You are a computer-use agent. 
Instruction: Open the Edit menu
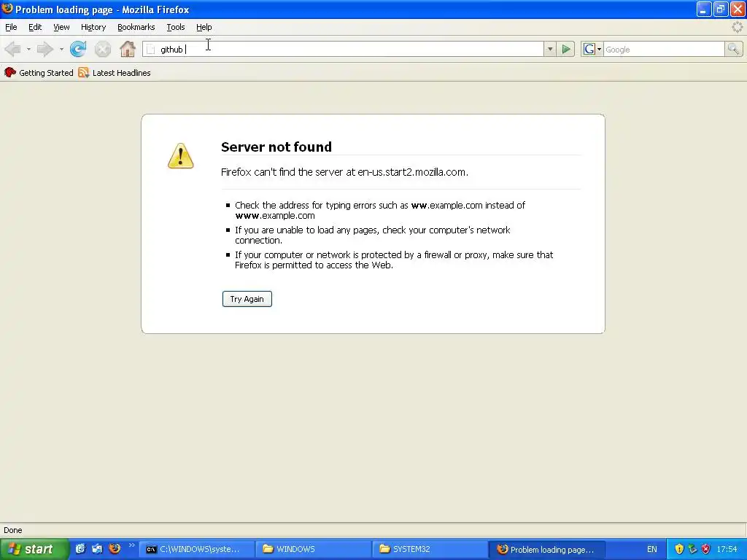pyautogui.click(x=35, y=27)
